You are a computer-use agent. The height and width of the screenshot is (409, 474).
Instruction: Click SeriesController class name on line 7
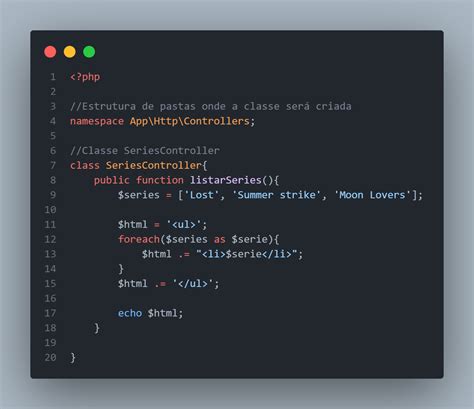point(154,165)
